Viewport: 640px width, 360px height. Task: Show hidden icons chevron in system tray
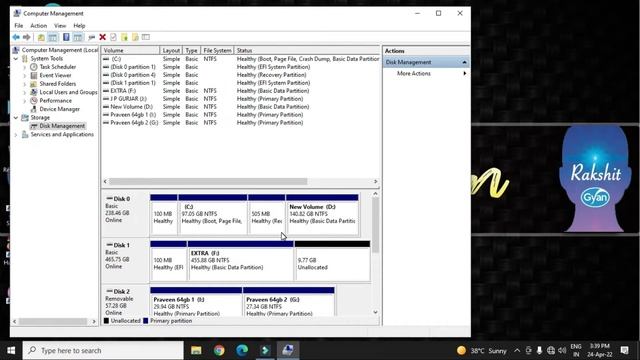517,350
